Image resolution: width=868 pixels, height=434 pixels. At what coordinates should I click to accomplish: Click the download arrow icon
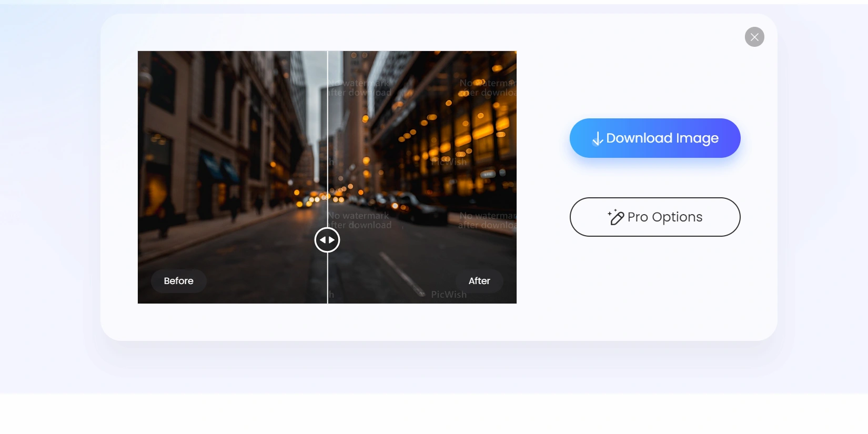[597, 139]
